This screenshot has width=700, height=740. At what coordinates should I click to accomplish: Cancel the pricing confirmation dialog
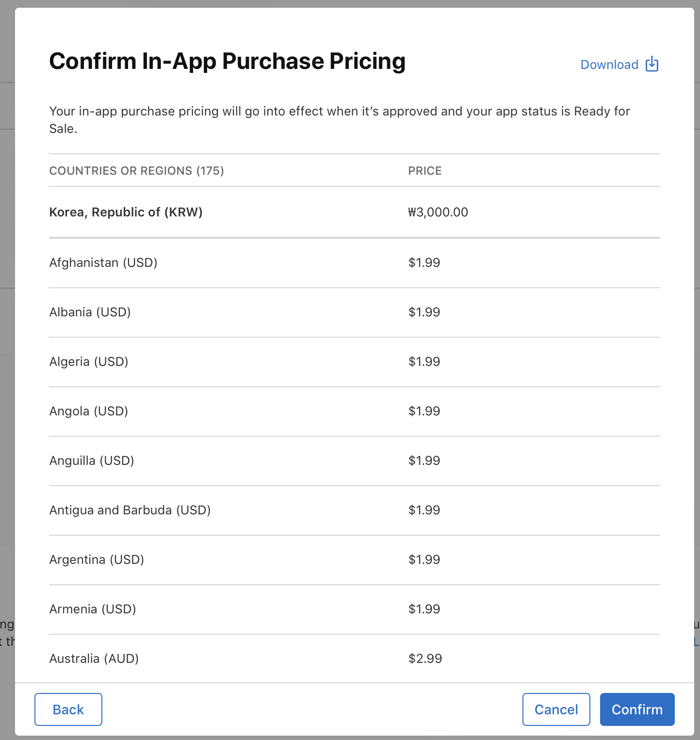(556, 709)
